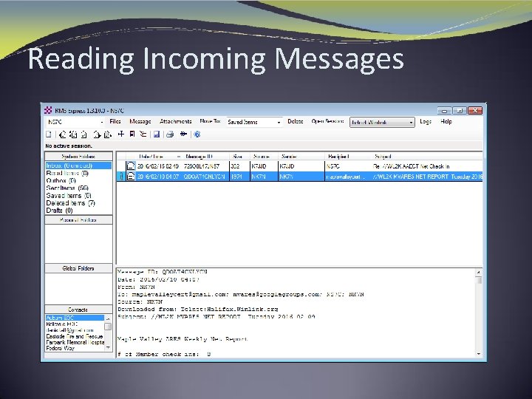Open the Logs menu

425,121
